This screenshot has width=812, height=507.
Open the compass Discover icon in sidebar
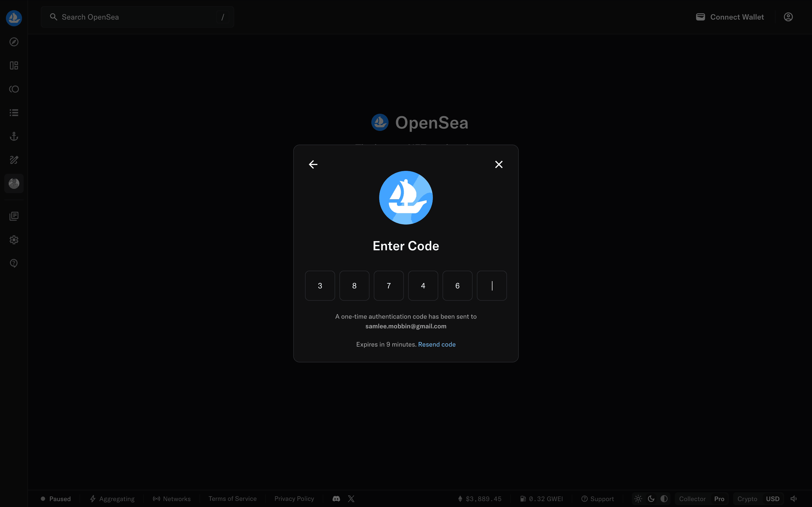tap(14, 42)
